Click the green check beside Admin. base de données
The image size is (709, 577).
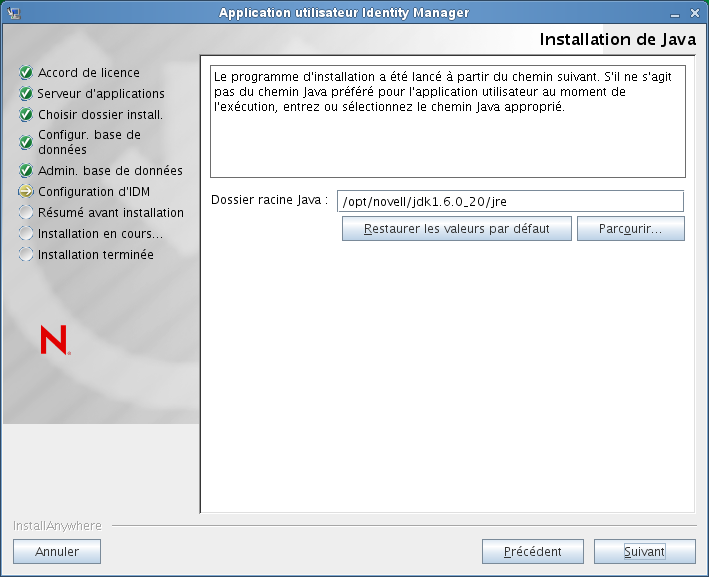pyautogui.click(x=26, y=170)
